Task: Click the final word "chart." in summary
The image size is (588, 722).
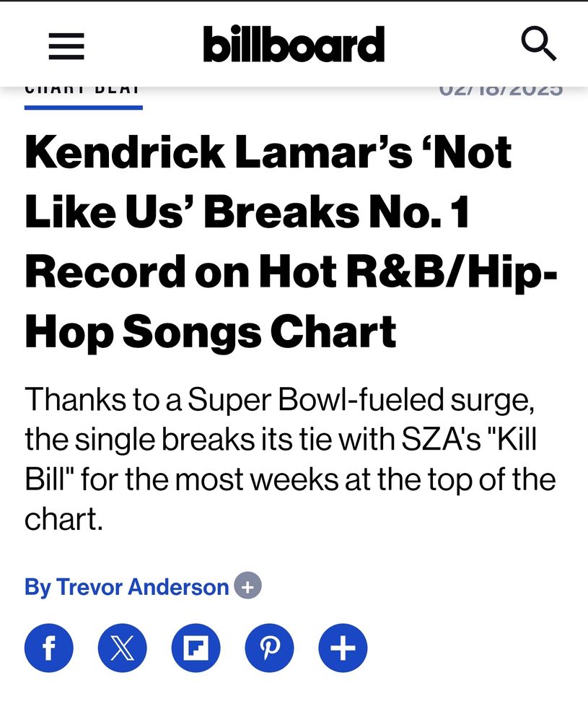Action: pyautogui.click(x=63, y=519)
